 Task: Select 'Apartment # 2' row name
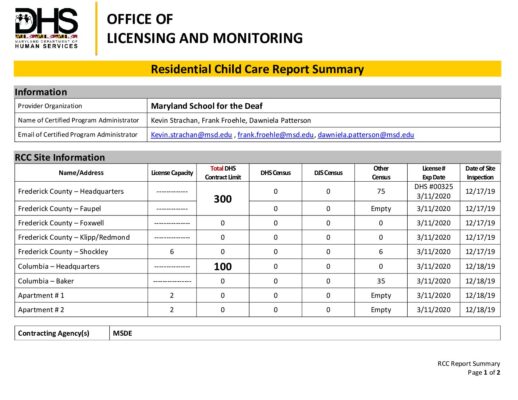click(x=41, y=310)
